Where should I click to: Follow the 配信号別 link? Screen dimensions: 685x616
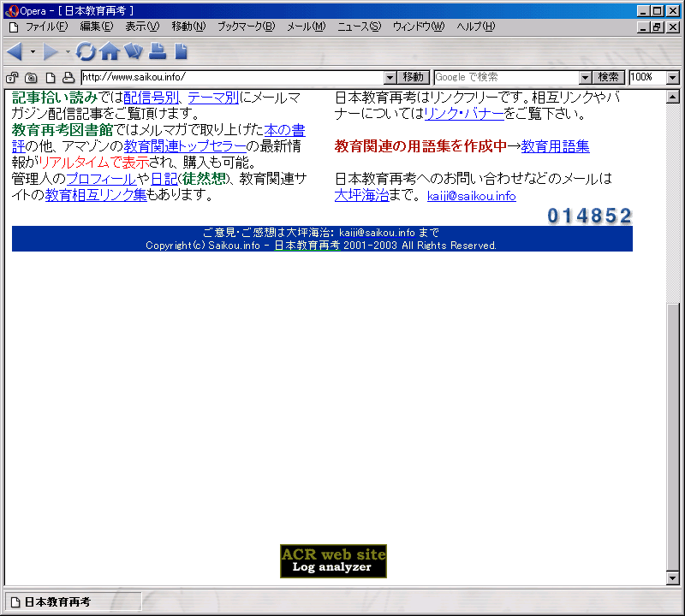(x=152, y=98)
